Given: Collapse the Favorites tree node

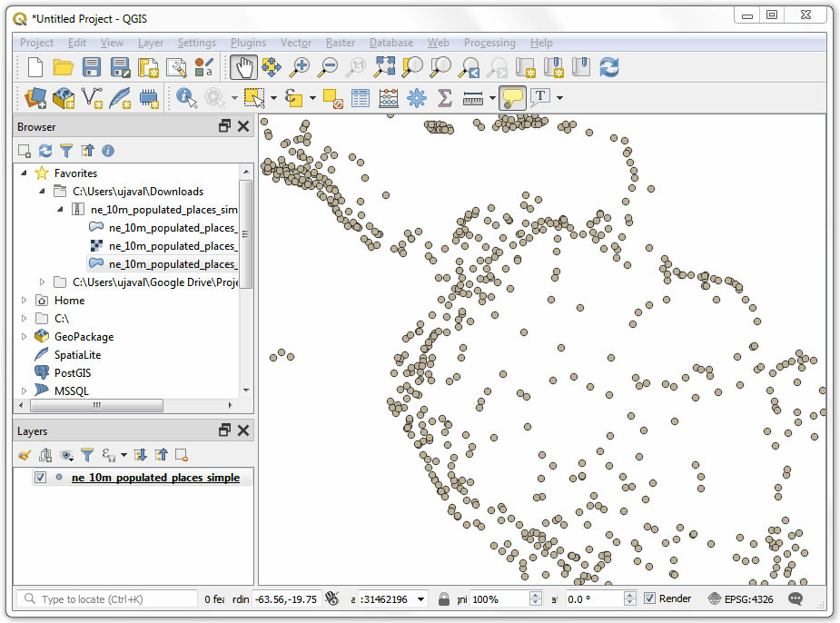Looking at the screenshot, I should coord(25,173).
